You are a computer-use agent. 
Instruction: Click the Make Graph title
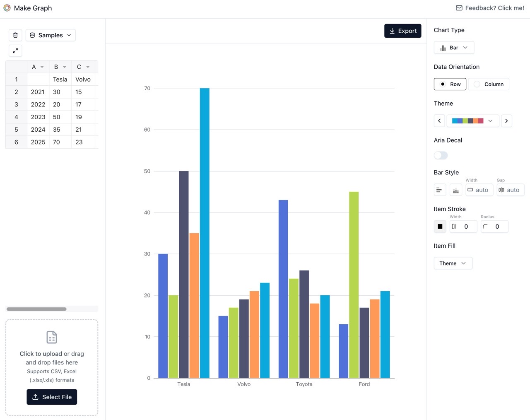(33, 8)
